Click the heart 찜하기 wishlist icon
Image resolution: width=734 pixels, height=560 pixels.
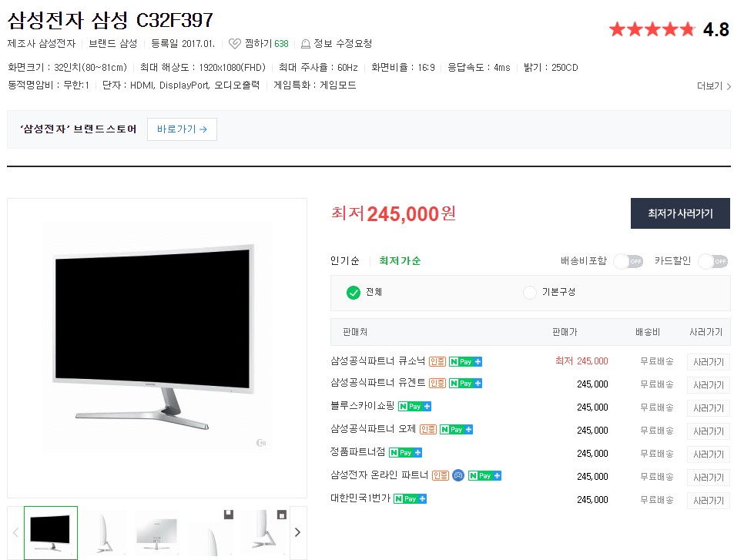[234, 44]
